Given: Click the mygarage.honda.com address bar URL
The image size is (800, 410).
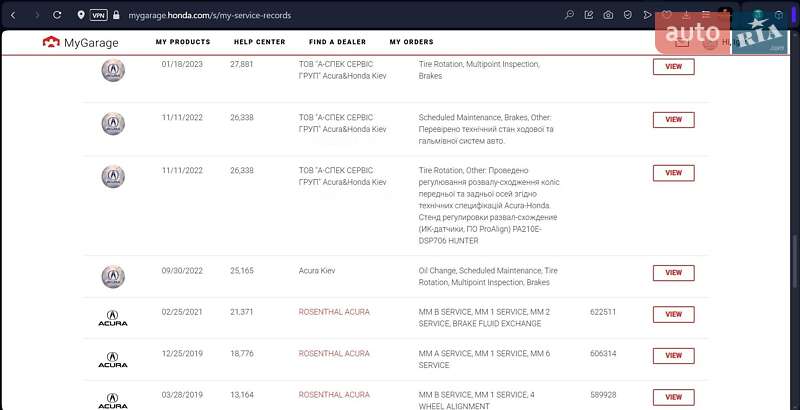Looking at the screenshot, I should coord(210,15).
